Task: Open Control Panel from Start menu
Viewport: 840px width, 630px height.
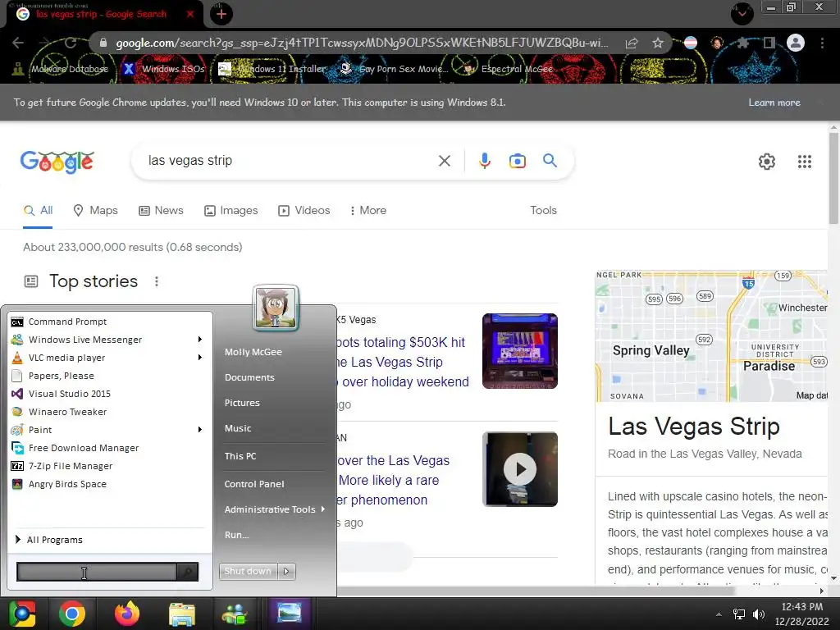Action: point(254,484)
